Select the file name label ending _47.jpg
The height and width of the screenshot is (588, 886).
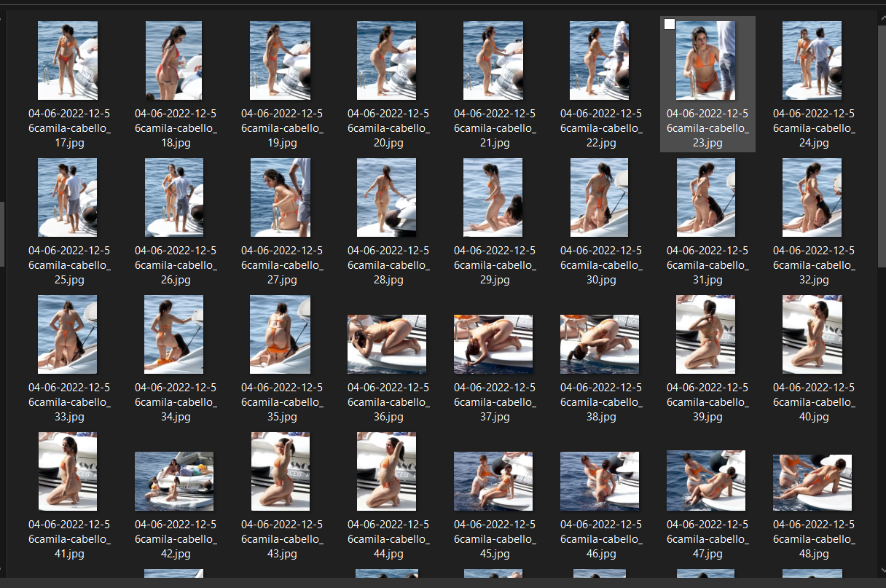707,539
